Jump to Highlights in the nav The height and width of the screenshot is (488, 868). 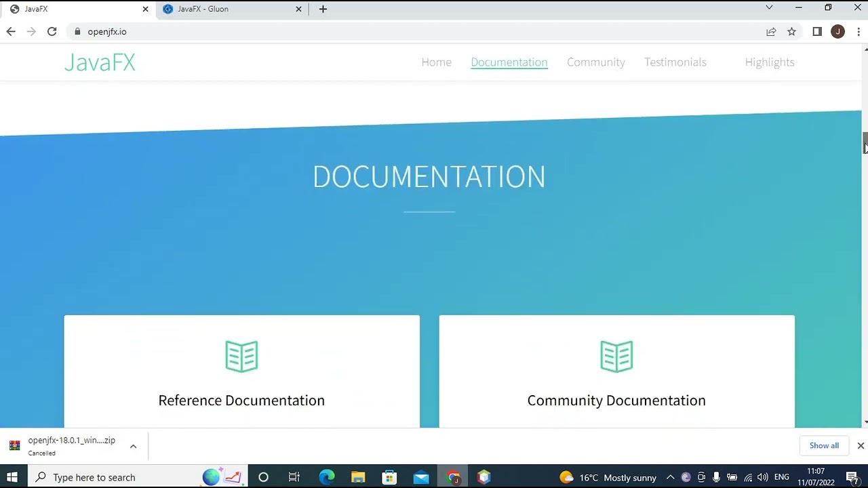769,62
